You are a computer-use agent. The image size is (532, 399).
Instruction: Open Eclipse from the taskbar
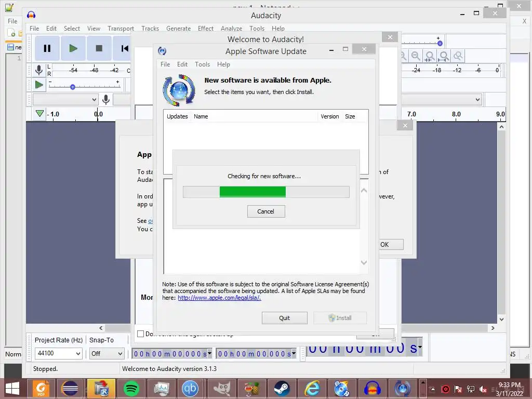(70, 389)
